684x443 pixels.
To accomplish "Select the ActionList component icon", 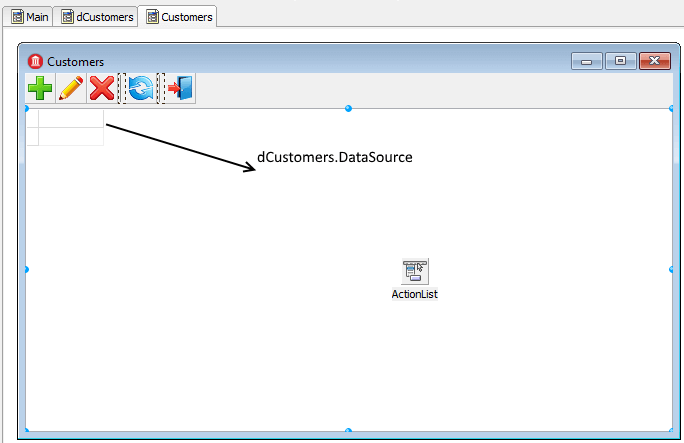I will (415, 271).
